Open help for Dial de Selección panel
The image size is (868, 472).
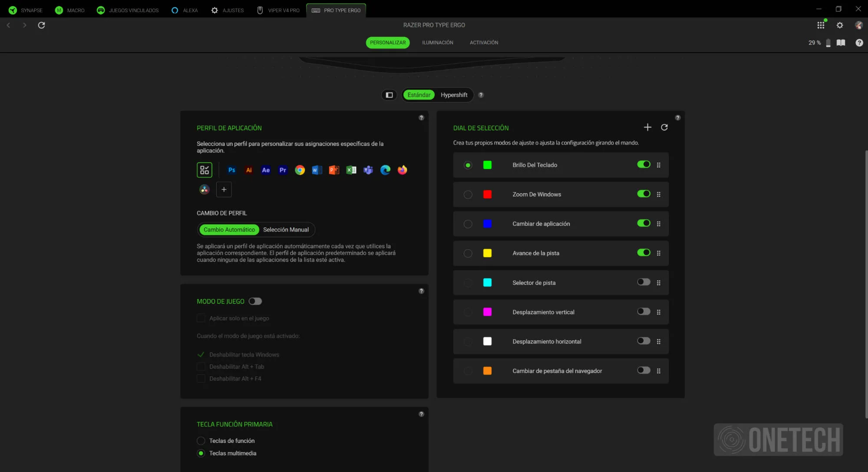click(x=678, y=118)
